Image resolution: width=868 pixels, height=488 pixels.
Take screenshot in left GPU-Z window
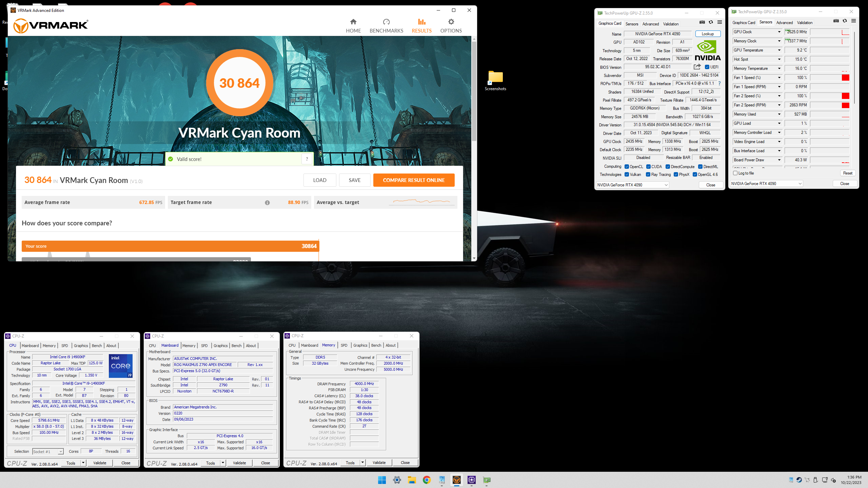point(702,22)
